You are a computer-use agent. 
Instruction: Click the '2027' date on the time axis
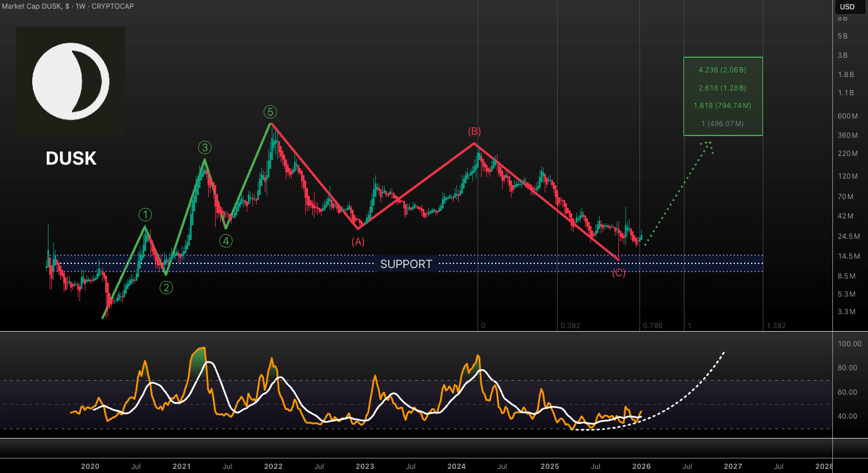tap(733, 467)
